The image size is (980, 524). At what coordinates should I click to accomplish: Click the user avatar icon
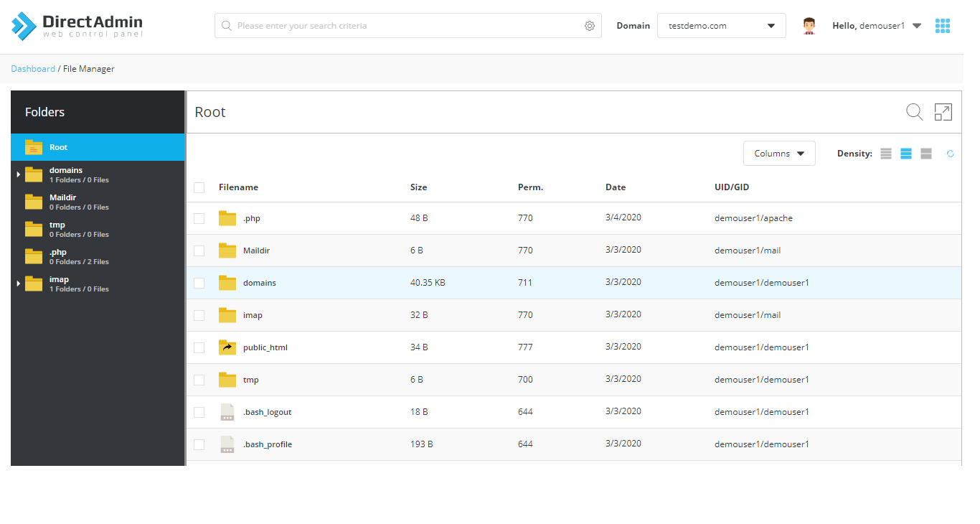point(809,26)
